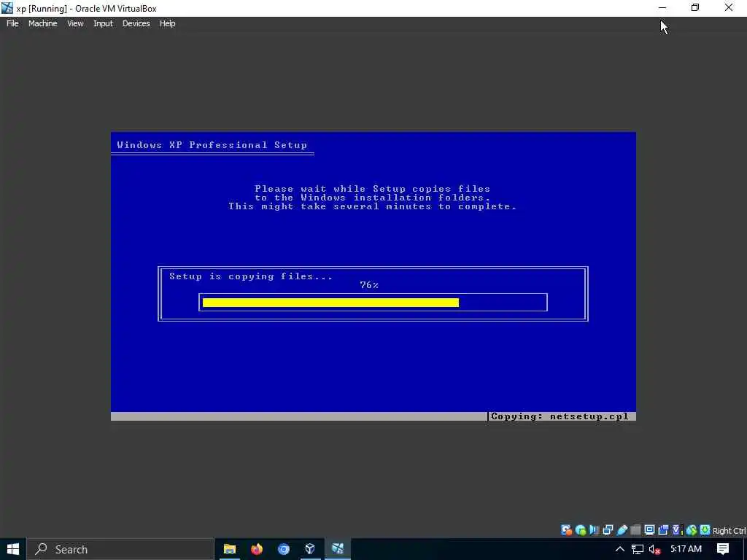Restore down the VirtualBox xp window
Image resolution: width=747 pixels, height=560 pixels.
[695, 8]
